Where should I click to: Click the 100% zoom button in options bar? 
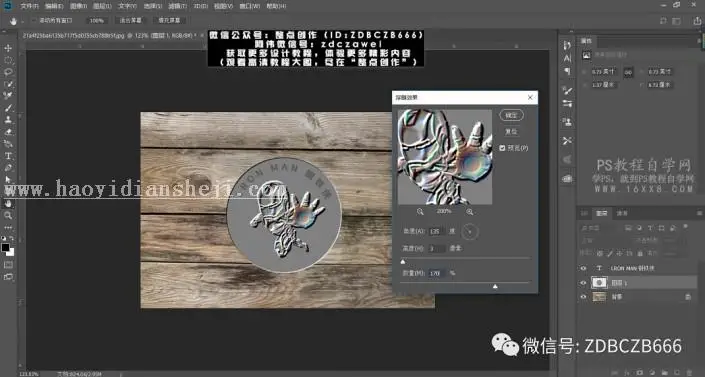coord(97,21)
